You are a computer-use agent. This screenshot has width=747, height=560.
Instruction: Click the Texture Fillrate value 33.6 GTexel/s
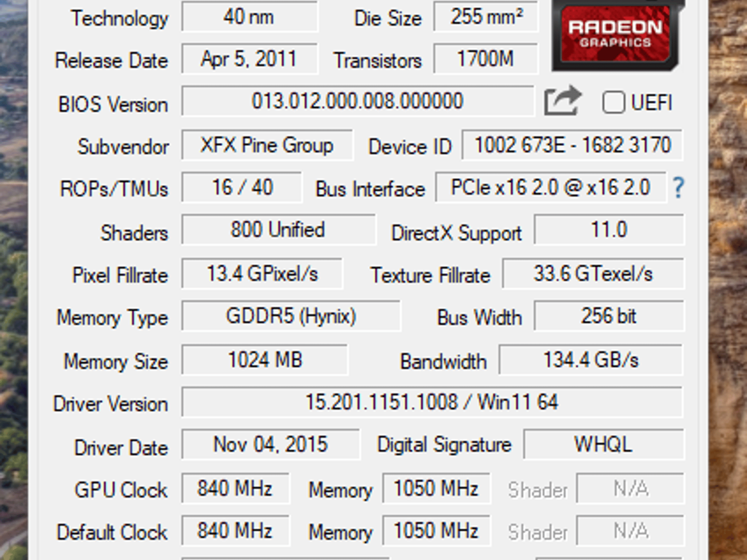click(593, 274)
